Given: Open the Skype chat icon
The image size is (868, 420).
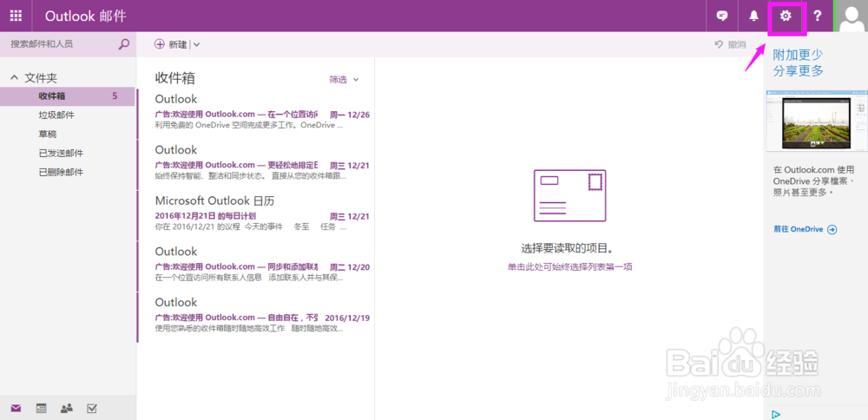Looking at the screenshot, I should click(722, 16).
